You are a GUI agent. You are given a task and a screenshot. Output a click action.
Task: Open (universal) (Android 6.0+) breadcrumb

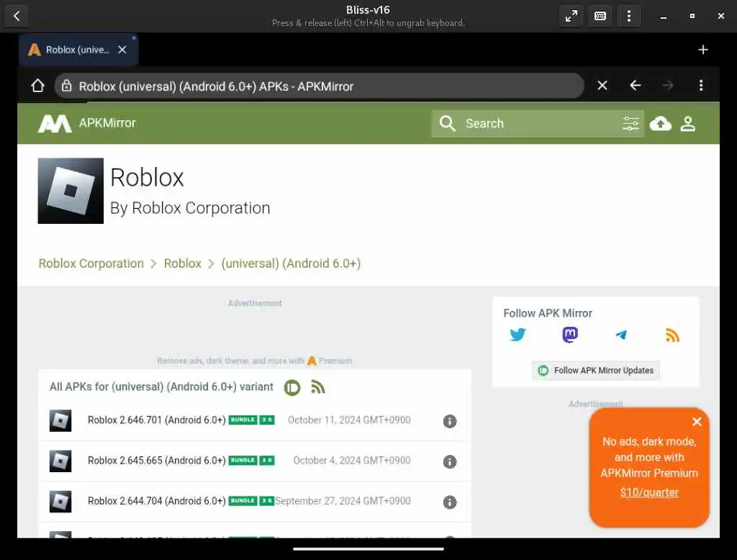point(291,263)
